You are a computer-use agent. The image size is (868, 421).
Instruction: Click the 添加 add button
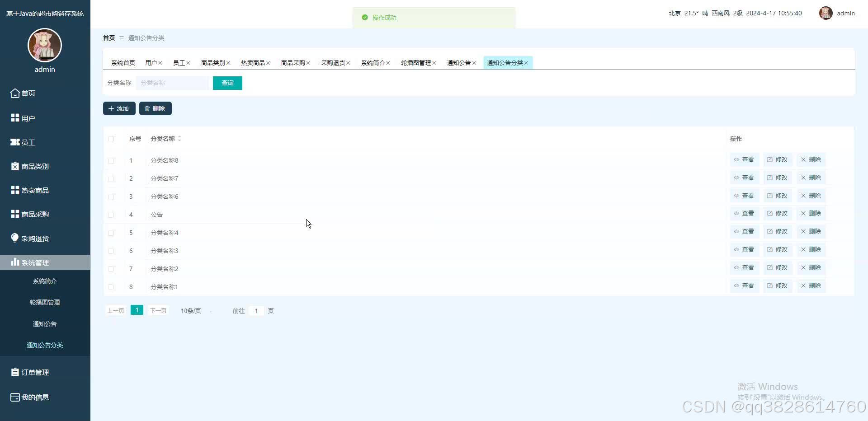[119, 108]
